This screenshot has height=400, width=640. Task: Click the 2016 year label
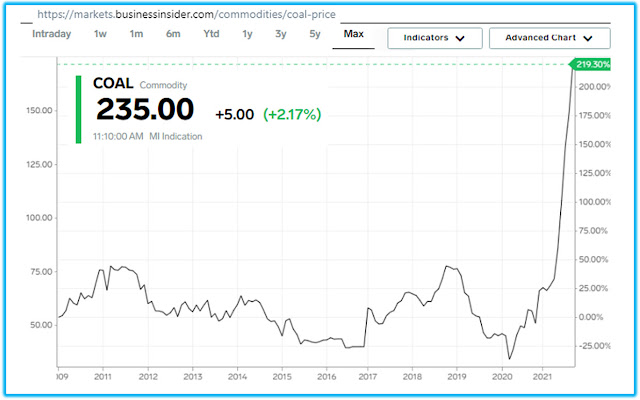[327, 377]
